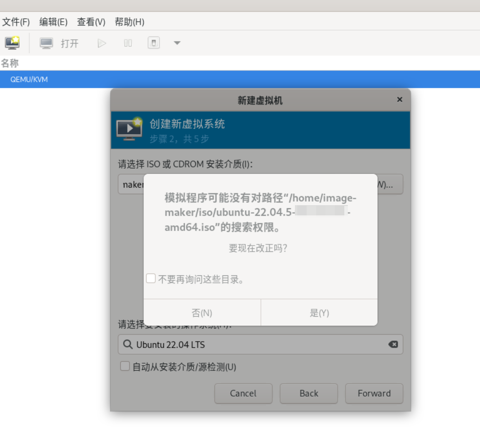The image size is (480, 448).
Task: Click the shutdown power toolbar icon
Action: (154, 43)
